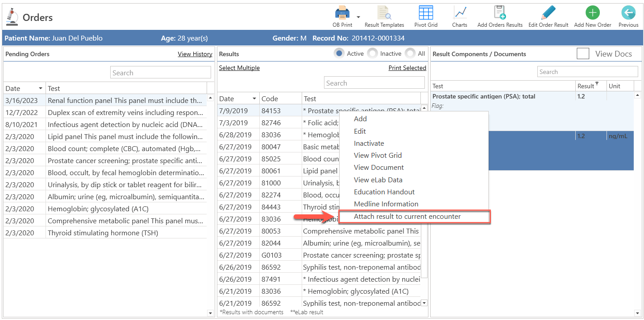Choose Medline Information menu entry
Screen dimensions: 644x320
tap(386, 204)
